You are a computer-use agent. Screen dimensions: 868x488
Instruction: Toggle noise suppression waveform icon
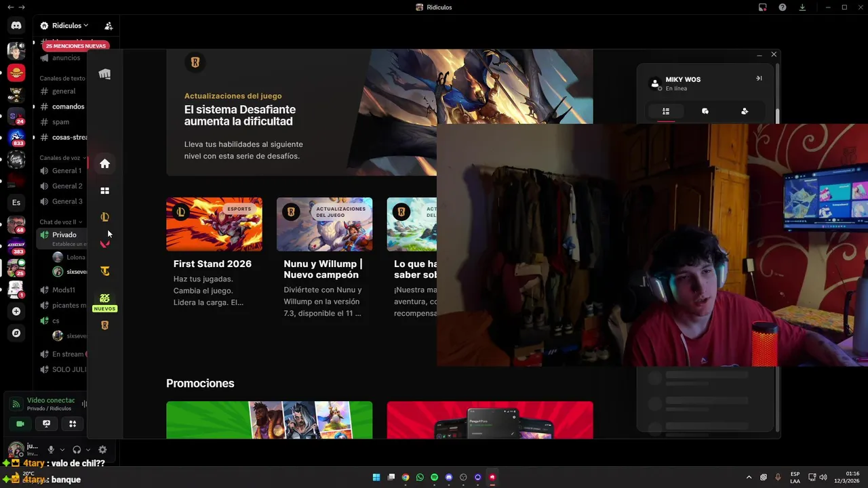[85, 404]
